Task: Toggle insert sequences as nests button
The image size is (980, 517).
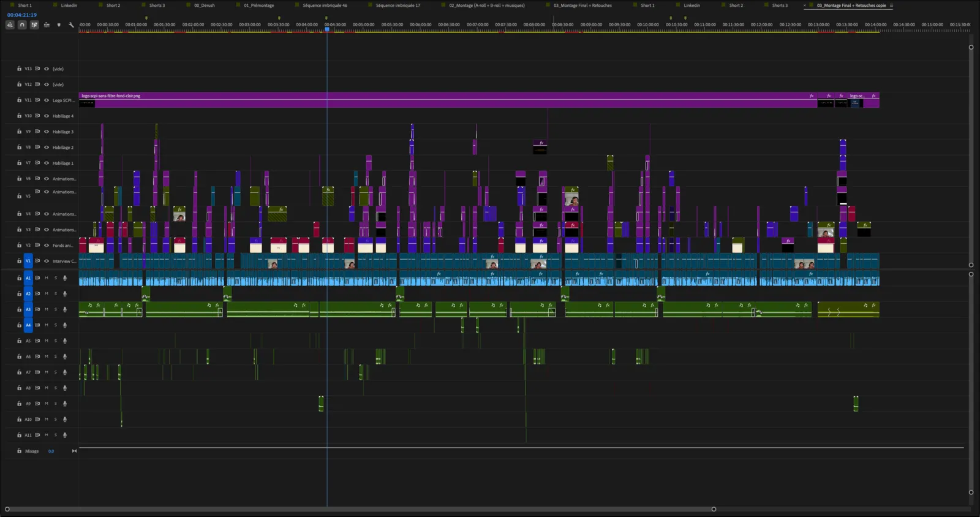Action: tap(10, 25)
